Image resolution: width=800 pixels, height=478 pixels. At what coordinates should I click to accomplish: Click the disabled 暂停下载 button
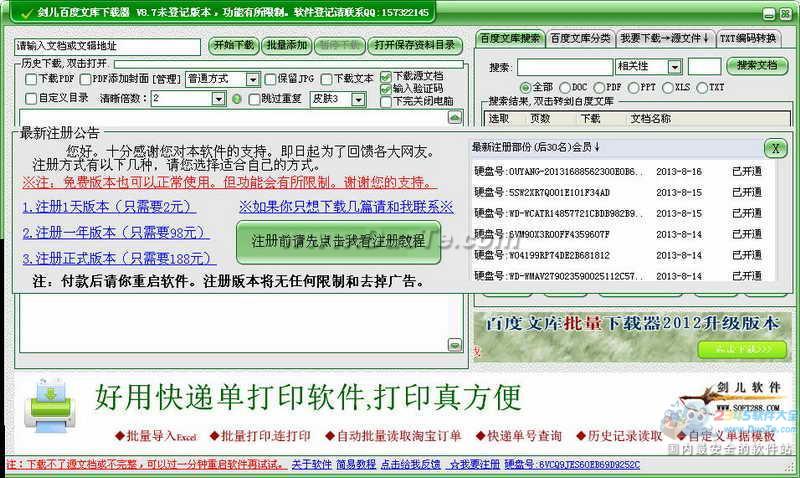340,45
